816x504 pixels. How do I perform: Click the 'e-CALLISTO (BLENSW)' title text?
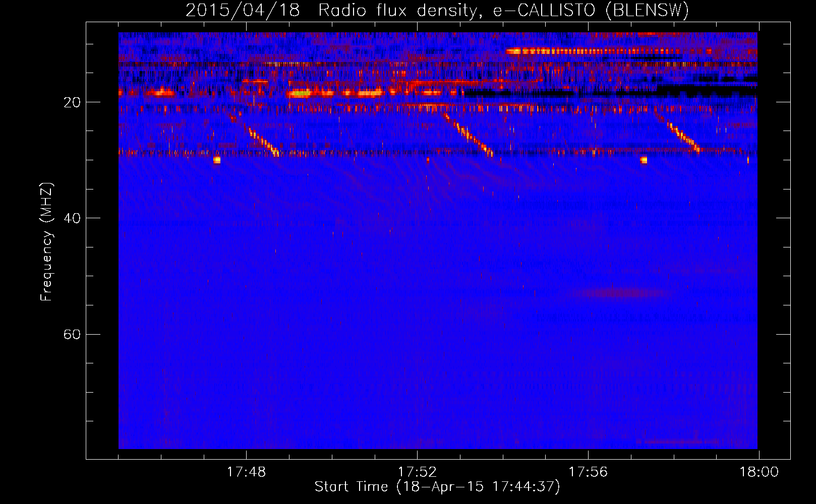coord(591,11)
